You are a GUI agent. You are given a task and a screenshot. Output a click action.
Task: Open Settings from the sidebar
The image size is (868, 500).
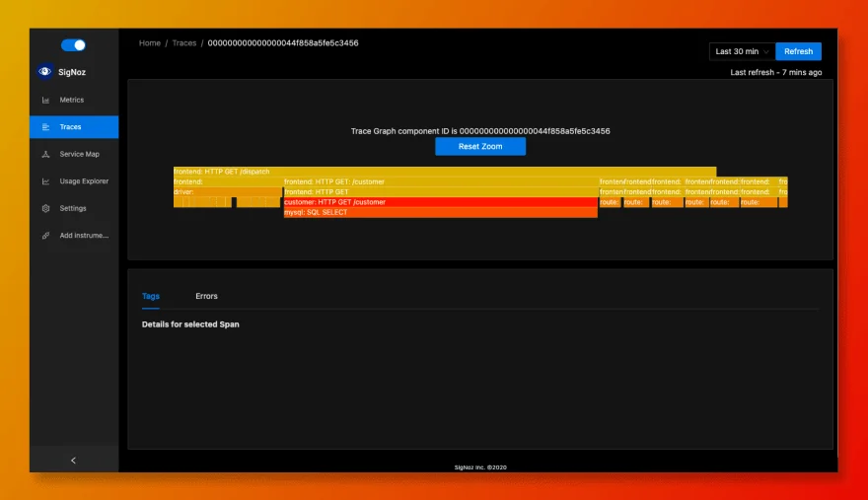click(74, 209)
